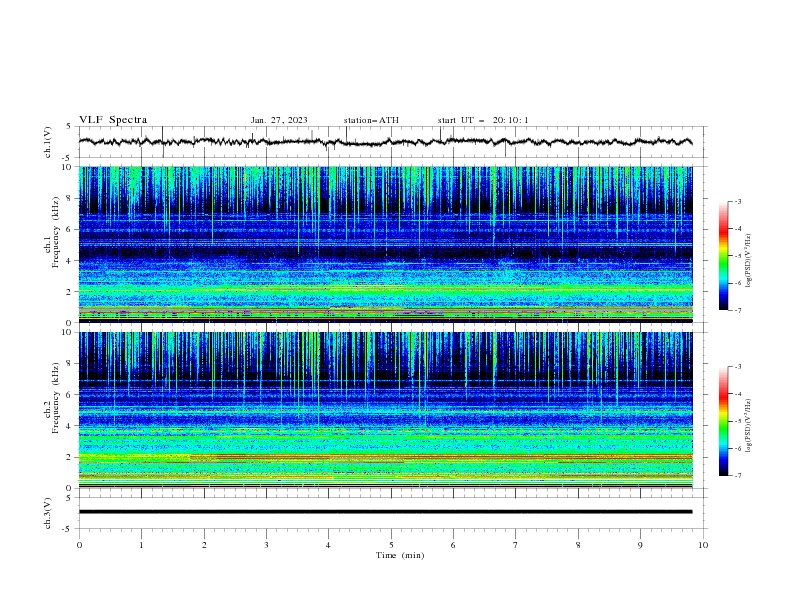Click time axis tick label '7'
This screenshot has width=792, height=612.
point(516,545)
